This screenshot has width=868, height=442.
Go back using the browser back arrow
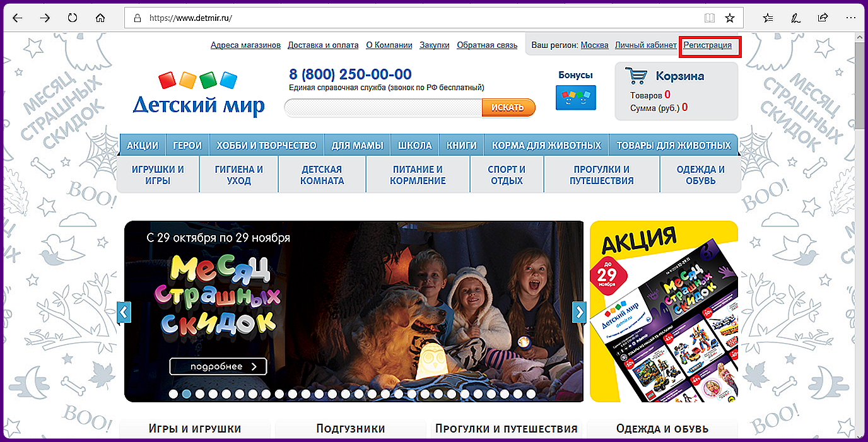point(18,18)
